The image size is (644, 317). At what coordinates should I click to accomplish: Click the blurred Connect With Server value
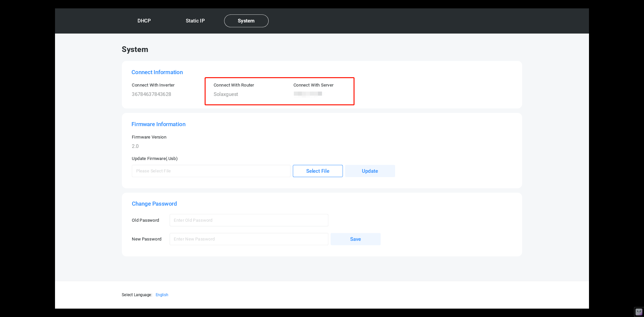pos(308,94)
